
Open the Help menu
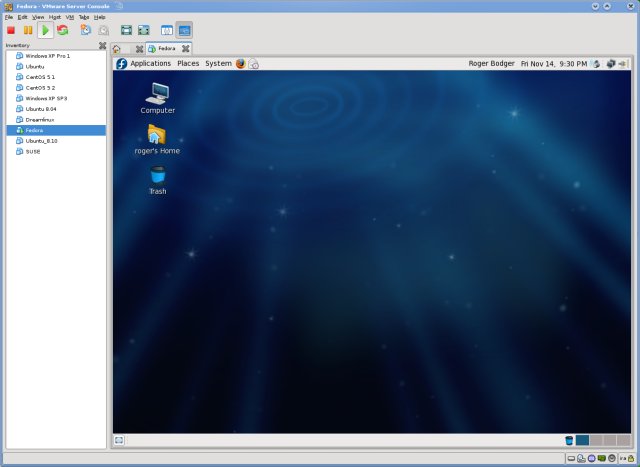pos(100,17)
